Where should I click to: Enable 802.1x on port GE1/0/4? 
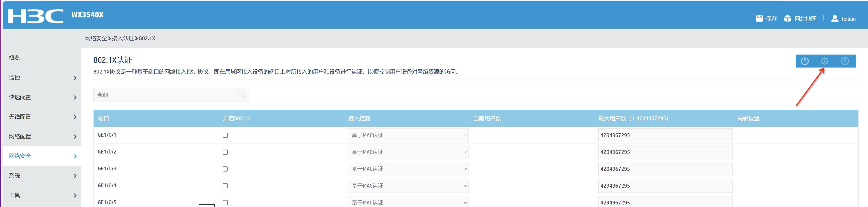225,186
